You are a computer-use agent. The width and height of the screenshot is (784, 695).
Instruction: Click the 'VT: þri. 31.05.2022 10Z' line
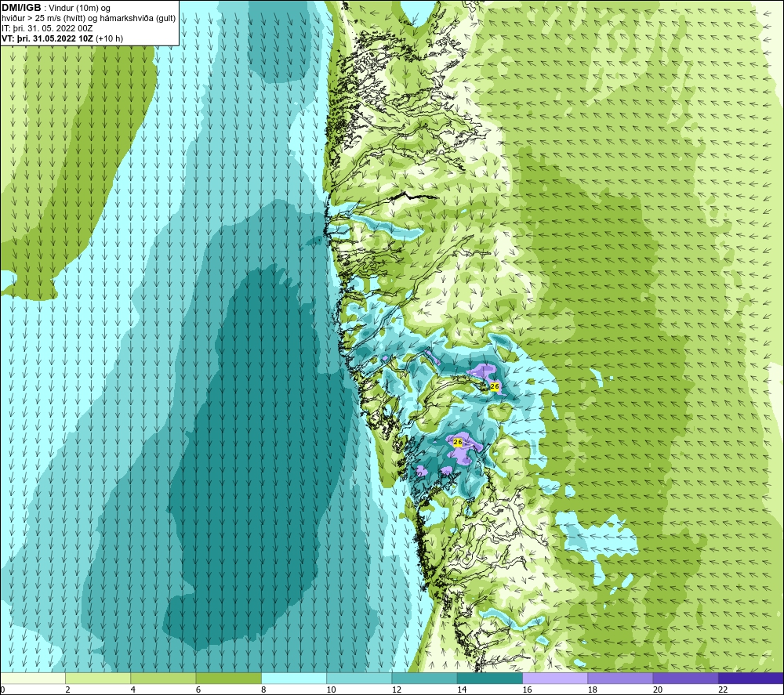48,38
